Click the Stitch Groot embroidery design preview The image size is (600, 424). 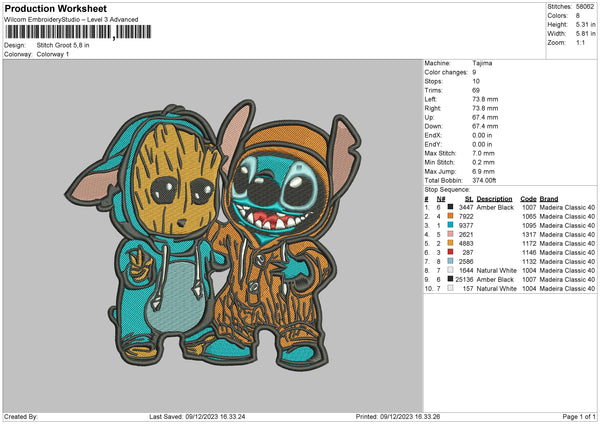[215, 235]
